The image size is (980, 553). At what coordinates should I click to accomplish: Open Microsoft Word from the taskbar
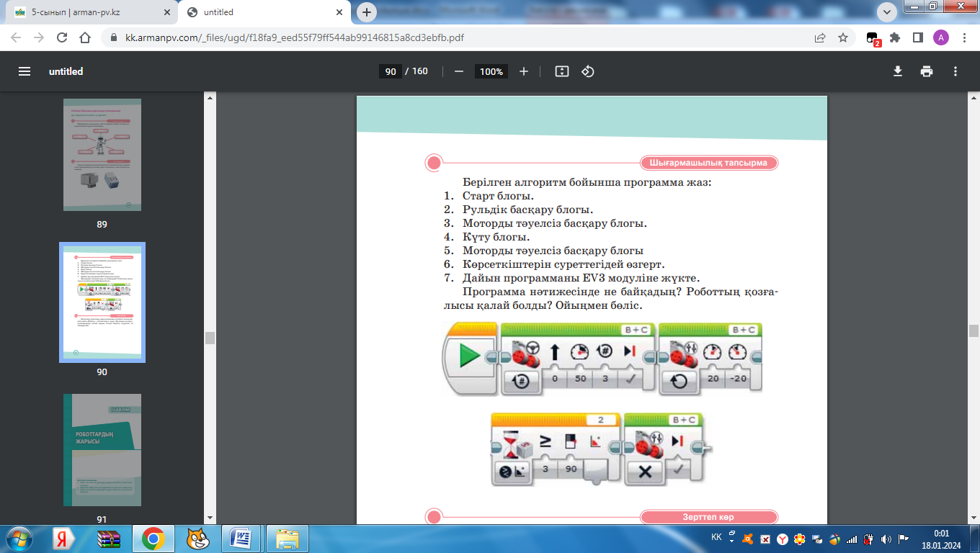[x=241, y=539]
